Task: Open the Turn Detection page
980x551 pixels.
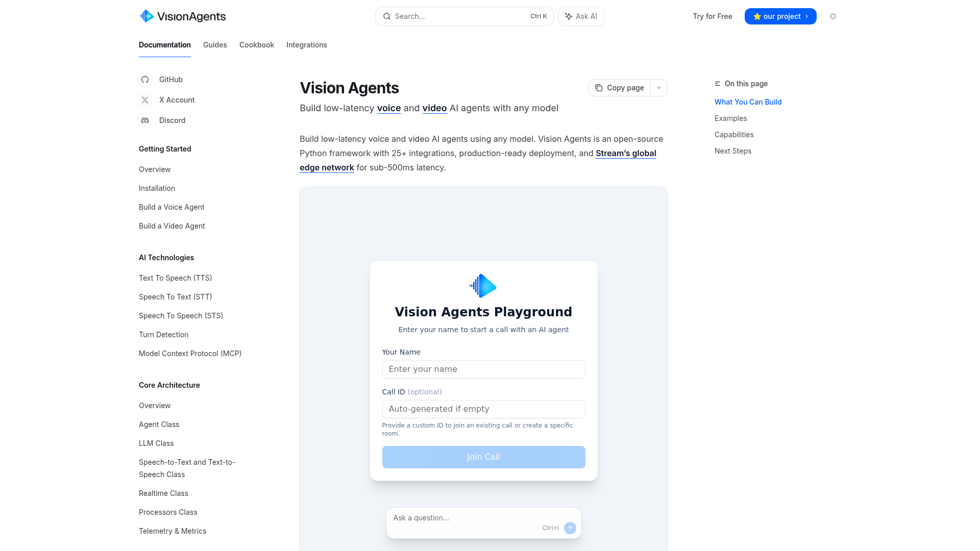Action: click(x=164, y=335)
